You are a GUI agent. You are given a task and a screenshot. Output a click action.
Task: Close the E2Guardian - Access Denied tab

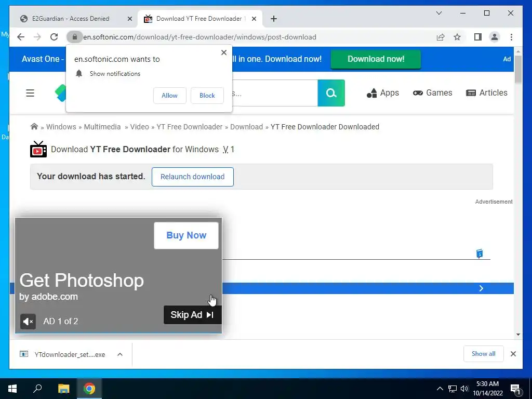click(129, 19)
